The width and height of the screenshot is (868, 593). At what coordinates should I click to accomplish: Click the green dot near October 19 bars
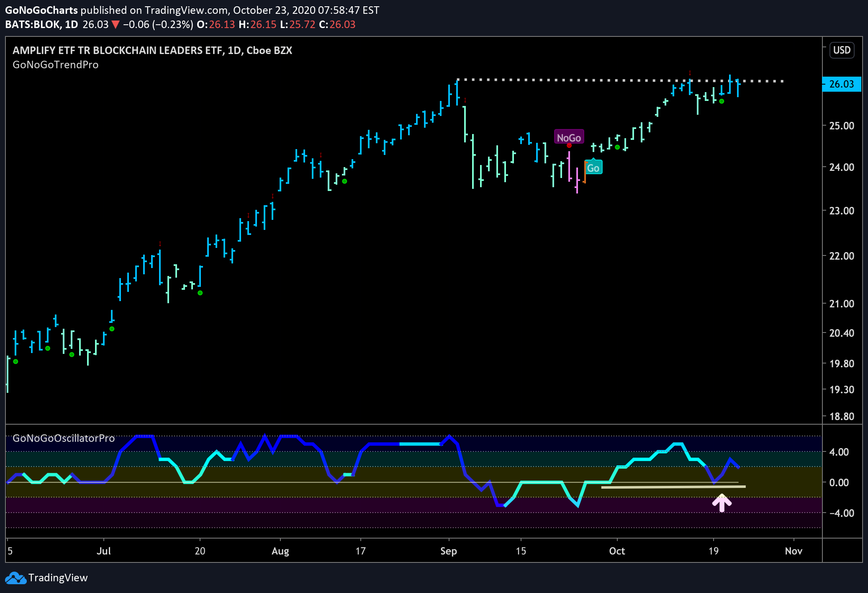(722, 101)
